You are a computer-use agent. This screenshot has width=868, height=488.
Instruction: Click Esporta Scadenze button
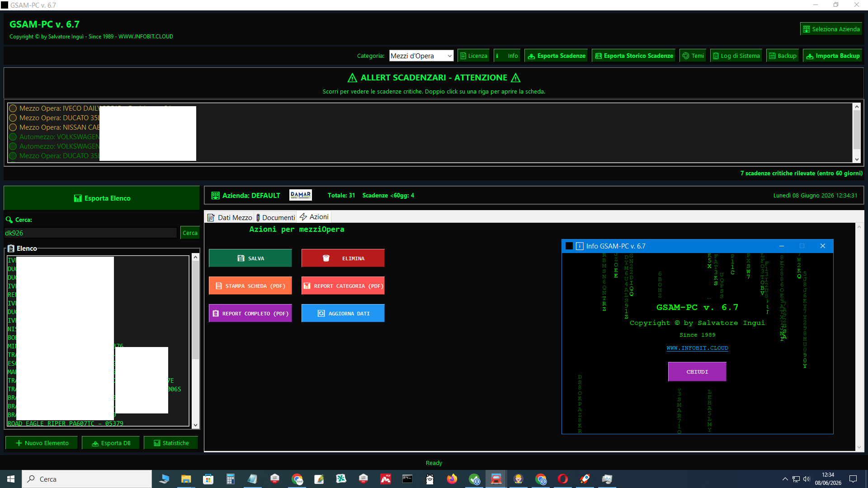pyautogui.click(x=556, y=56)
